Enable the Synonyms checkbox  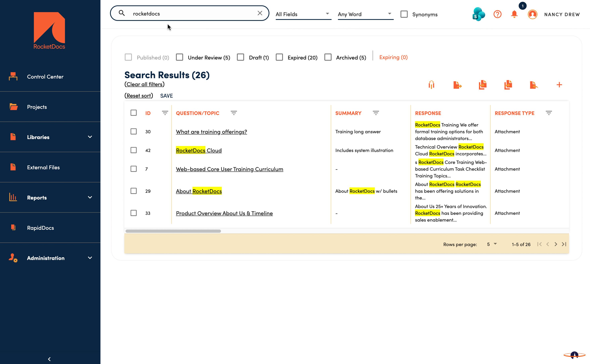click(404, 14)
